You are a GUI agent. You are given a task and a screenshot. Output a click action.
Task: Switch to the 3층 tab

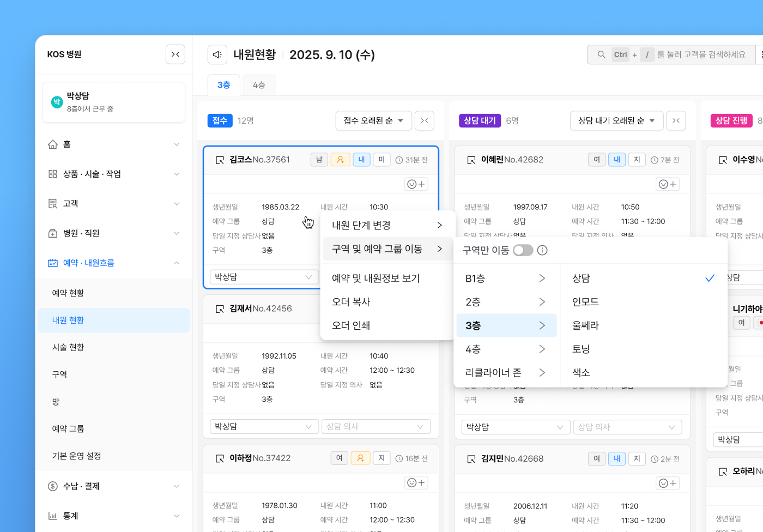pos(224,85)
